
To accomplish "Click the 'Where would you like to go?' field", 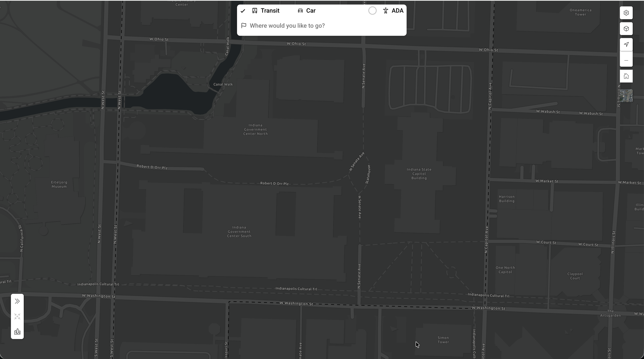I will [321, 26].
